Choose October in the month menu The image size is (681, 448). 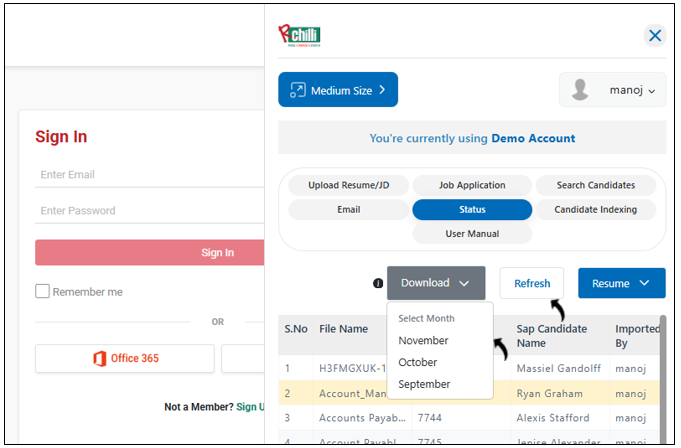418,363
